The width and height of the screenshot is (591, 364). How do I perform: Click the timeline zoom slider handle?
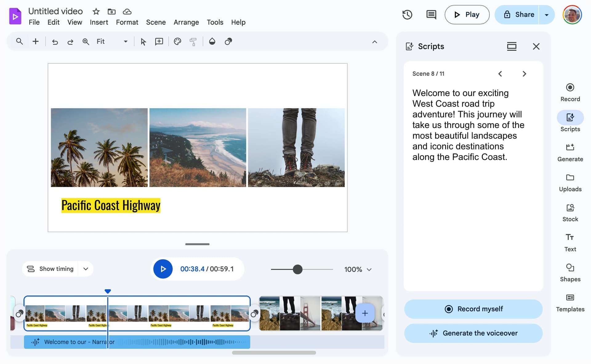297,270
